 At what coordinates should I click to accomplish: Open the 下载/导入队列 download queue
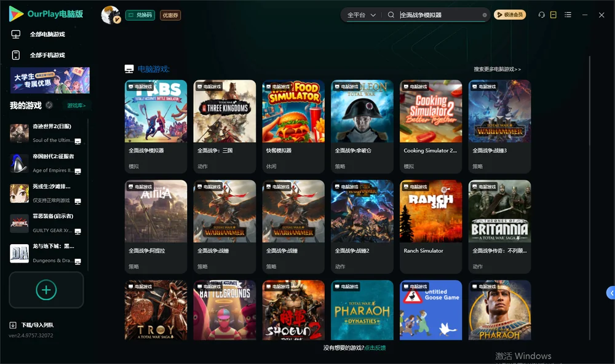[32, 325]
